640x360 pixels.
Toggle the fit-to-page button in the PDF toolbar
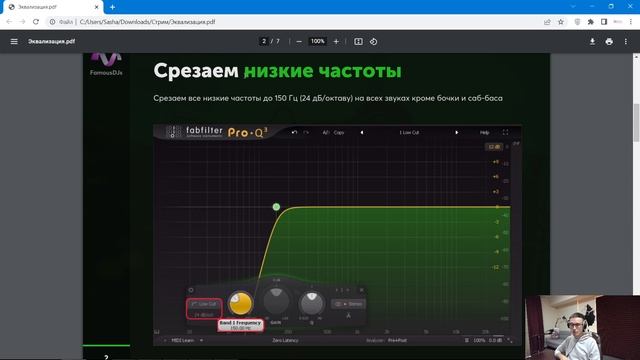(x=358, y=41)
